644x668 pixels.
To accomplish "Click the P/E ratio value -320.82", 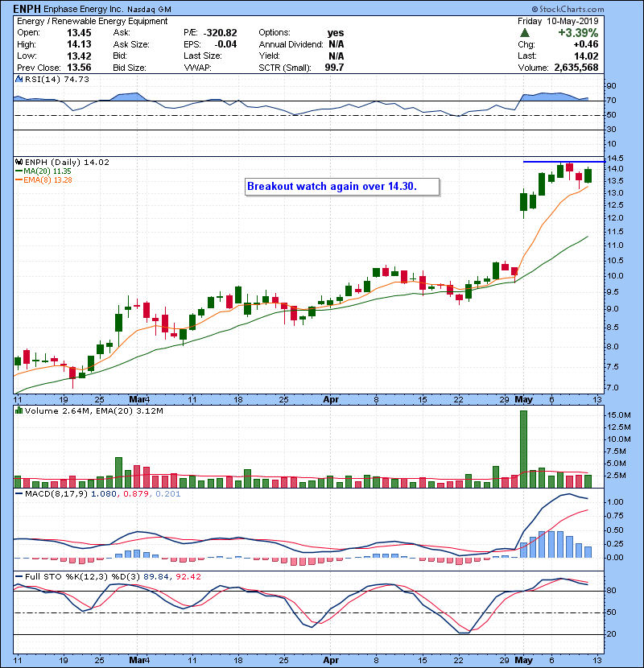I will 220,33.
